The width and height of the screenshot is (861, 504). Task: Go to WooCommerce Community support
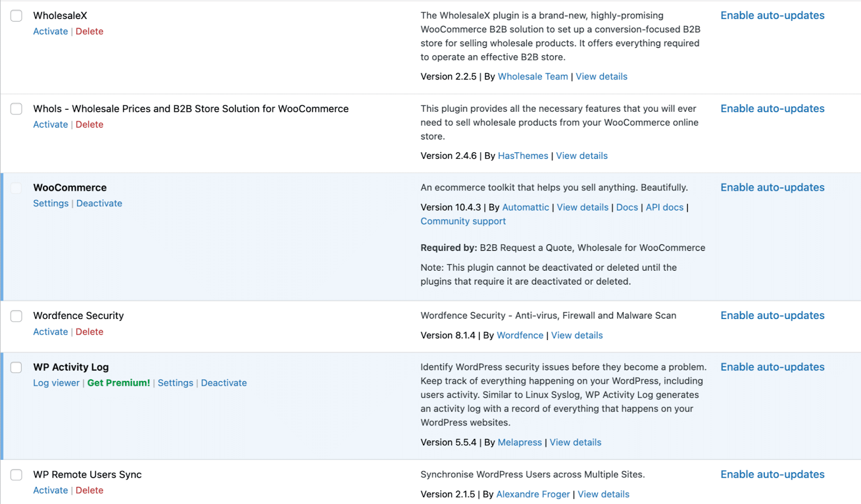click(x=463, y=221)
